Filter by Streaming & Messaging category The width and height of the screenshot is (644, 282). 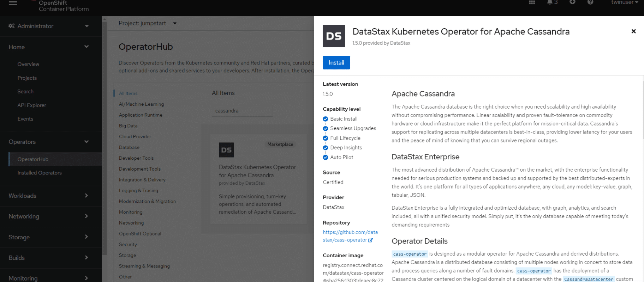[144, 266]
